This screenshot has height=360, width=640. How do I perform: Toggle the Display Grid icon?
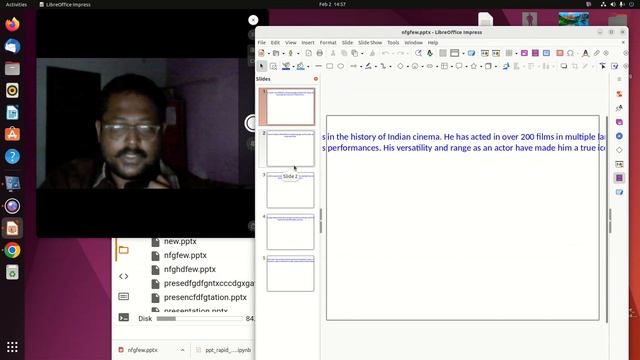coord(443,53)
